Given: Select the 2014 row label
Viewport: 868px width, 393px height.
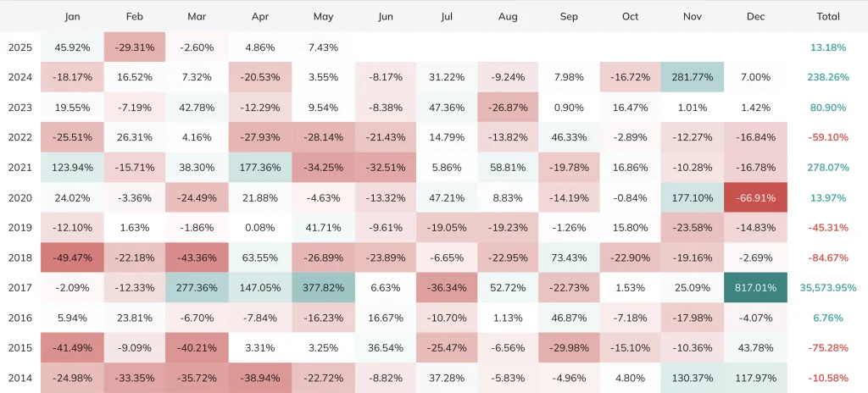Looking at the screenshot, I should [x=19, y=378].
